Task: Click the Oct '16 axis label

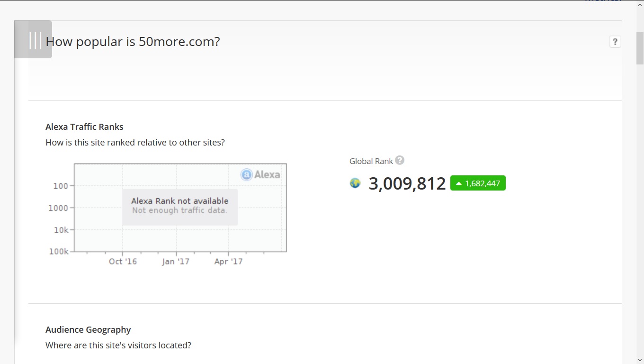Action: coord(123,262)
